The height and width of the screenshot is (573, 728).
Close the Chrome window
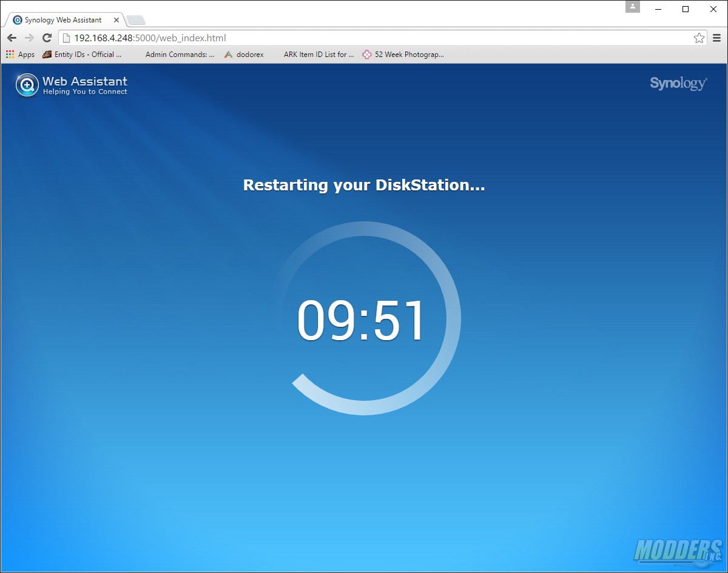tap(713, 9)
